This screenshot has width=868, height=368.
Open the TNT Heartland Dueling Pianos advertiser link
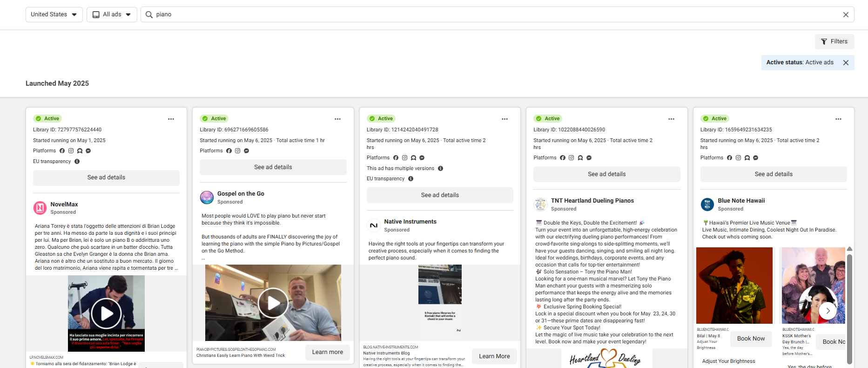(x=592, y=201)
